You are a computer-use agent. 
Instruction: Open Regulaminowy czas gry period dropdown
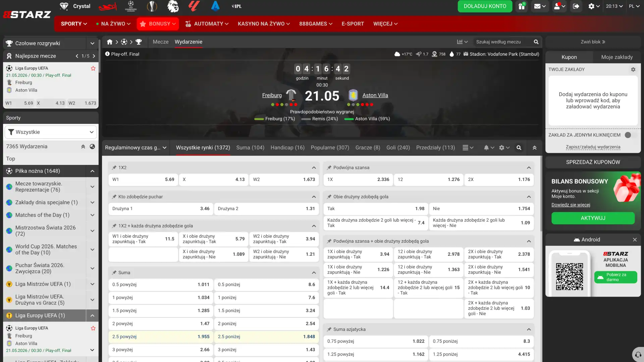(x=136, y=147)
